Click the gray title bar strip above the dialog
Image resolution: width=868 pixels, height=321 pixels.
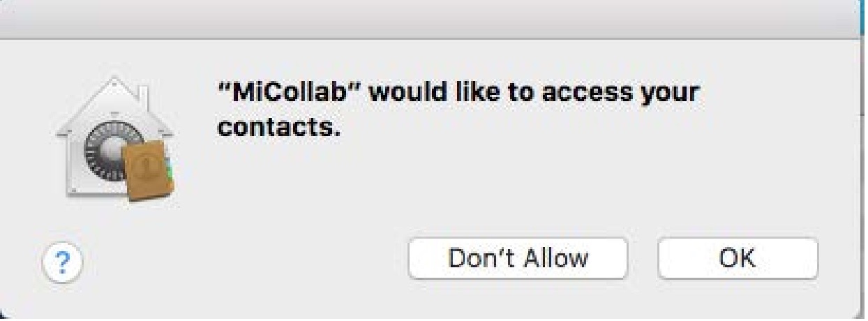433,18
